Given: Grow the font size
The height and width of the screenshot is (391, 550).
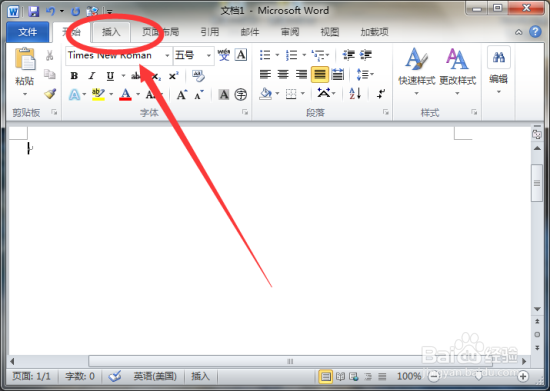Looking at the screenshot, I should click(x=182, y=94).
